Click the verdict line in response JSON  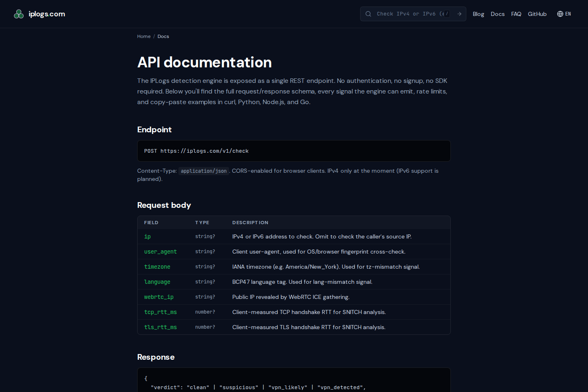(x=258, y=388)
